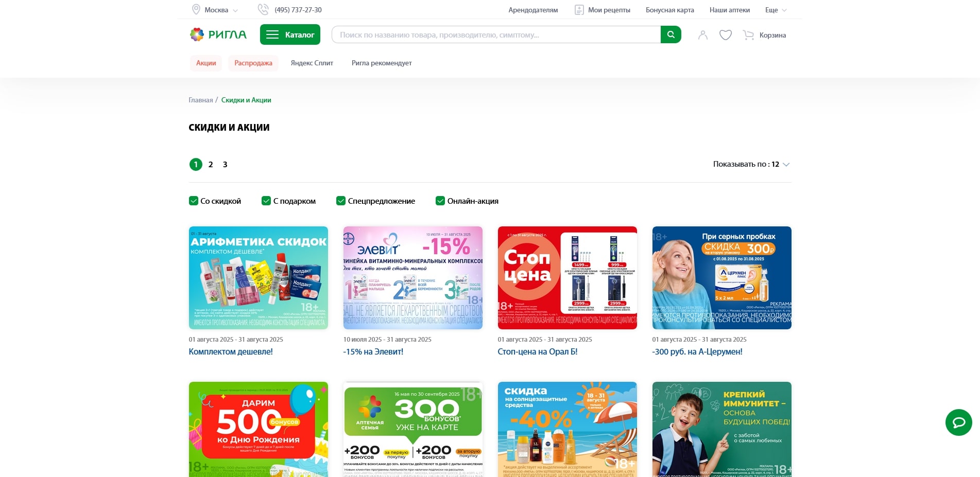Open the user account profile icon

tap(703, 35)
